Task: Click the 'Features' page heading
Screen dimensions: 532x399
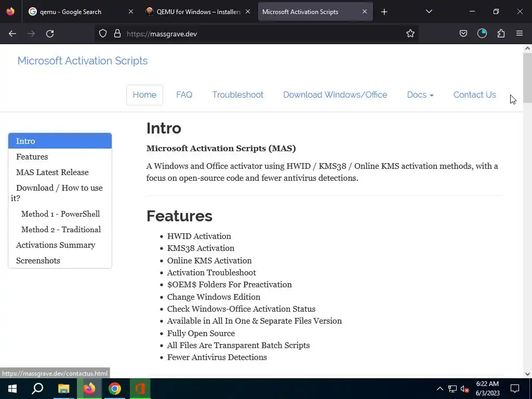Action: pyautogui.click(x=179, y=216)
